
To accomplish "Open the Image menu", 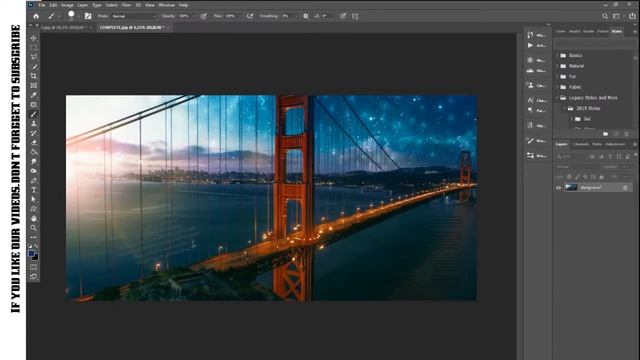I will click(x=67, y=5).
